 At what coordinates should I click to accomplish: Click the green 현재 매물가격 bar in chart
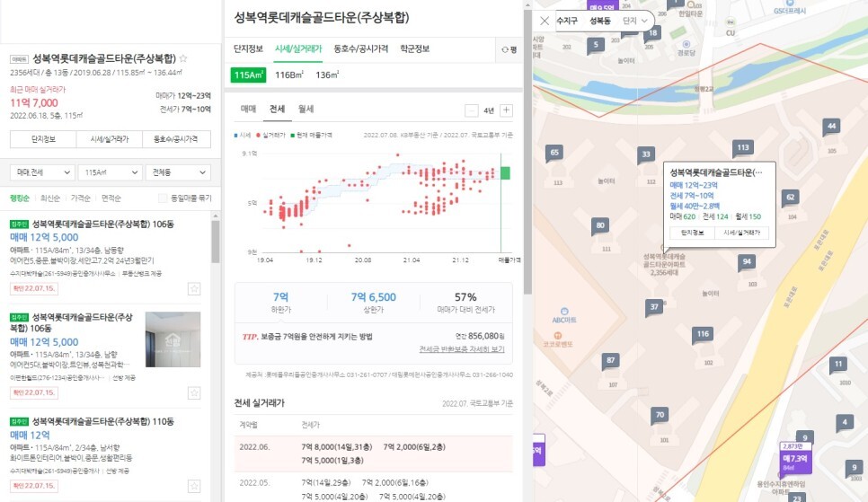505,173
